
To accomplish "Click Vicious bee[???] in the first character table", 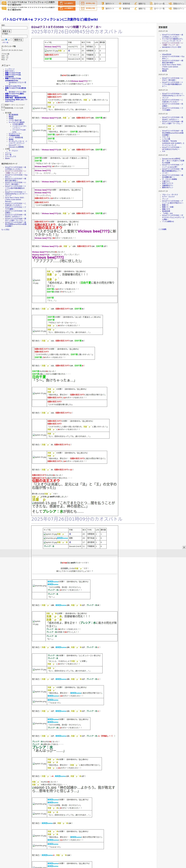I will pyautogui.click(x=53, y=47).
